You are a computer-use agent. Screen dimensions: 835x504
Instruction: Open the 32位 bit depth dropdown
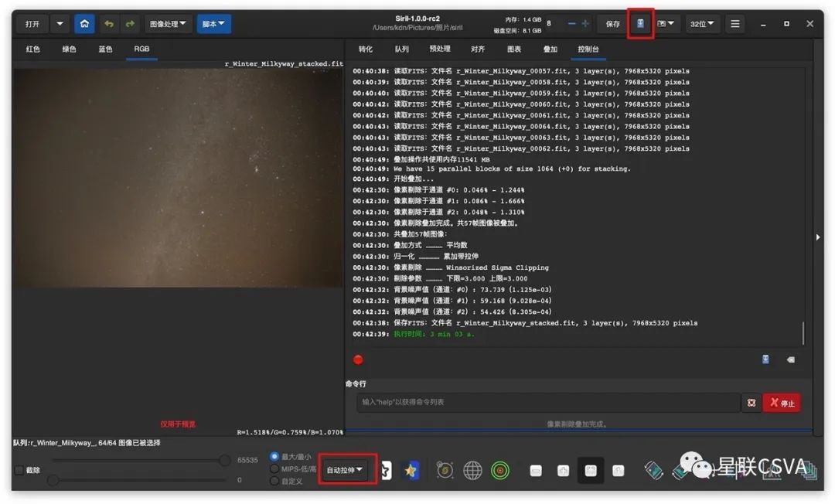(x=702, y=24)
